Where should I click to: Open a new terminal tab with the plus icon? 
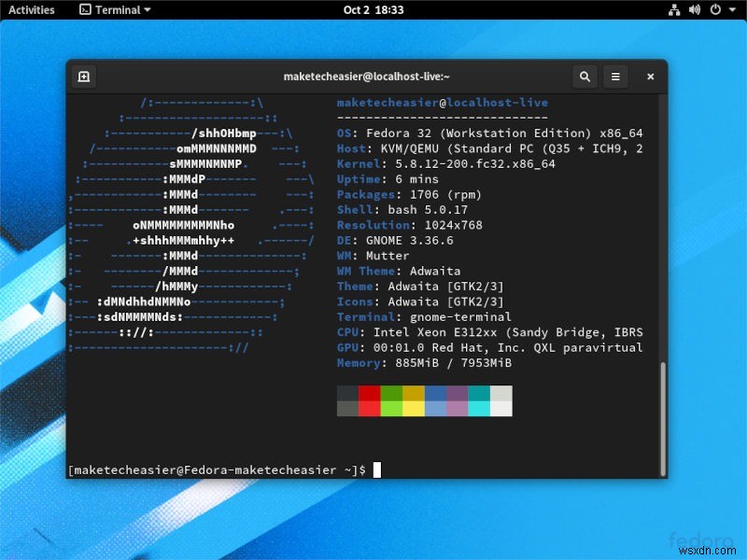(84, 77)
